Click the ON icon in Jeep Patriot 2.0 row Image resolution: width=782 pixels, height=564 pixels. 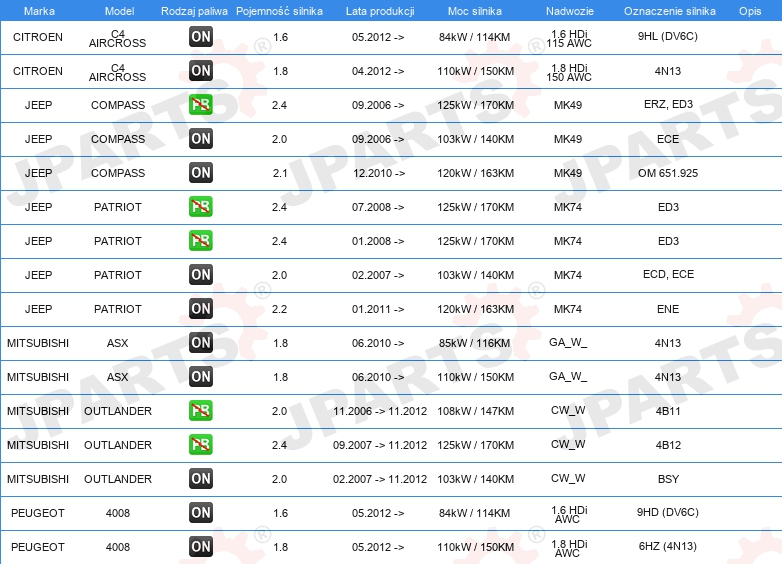click(x=201, y=275)
